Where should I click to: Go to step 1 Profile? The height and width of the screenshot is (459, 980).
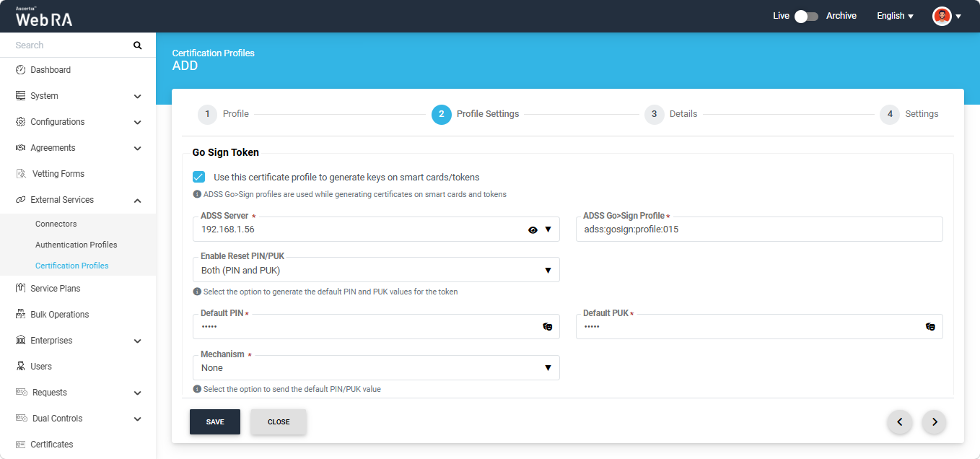coord(224,114)
